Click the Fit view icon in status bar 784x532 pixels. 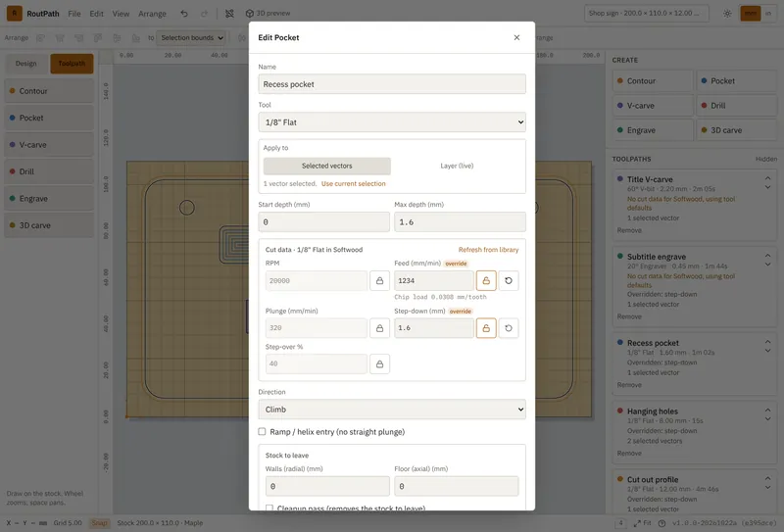642,523
